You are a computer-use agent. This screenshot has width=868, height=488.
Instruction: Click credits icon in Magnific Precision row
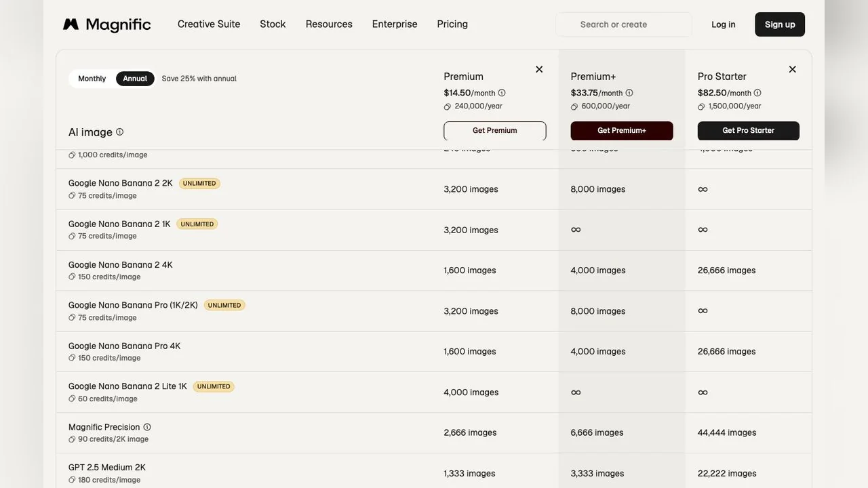(x=72, y=439)
